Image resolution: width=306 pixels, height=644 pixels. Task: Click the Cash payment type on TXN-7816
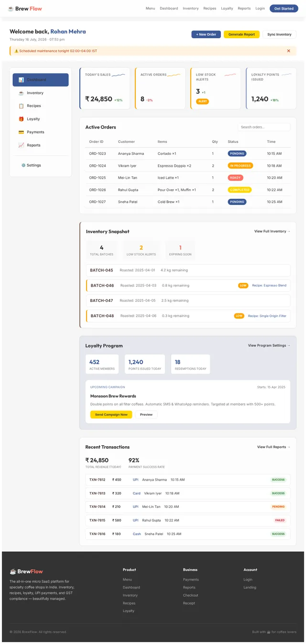[137, 534]
